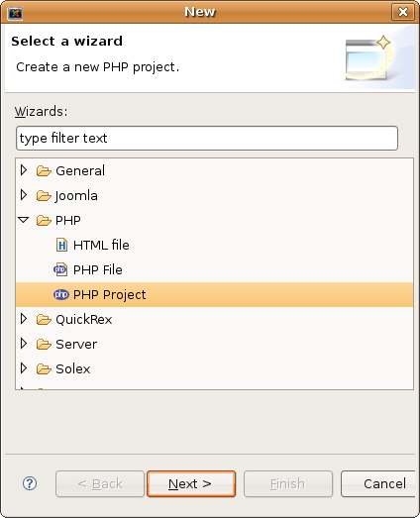Close the New wizard dialog
420x518 pixels.
pos(403,12)
